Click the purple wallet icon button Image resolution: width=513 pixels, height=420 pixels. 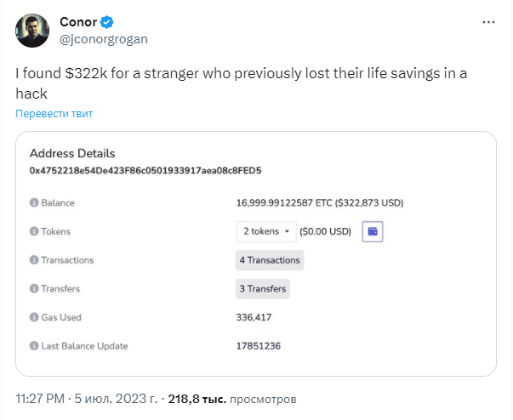(x=373, y=231)
